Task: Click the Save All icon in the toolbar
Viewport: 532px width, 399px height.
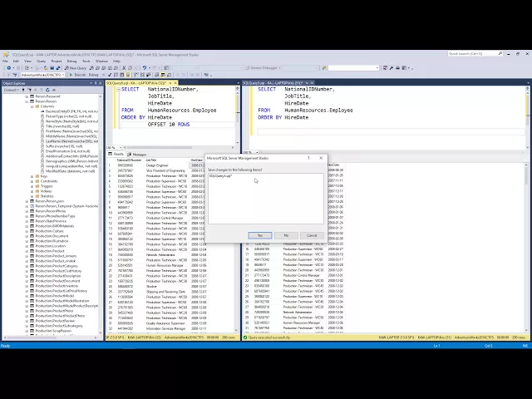Action: point(58,68)
